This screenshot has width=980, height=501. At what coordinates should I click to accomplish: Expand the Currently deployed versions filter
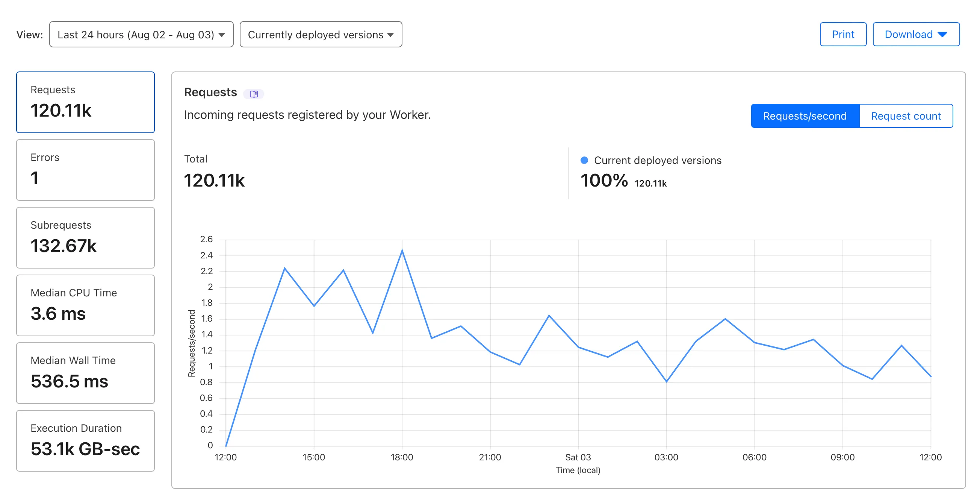(x=320, y=34)
